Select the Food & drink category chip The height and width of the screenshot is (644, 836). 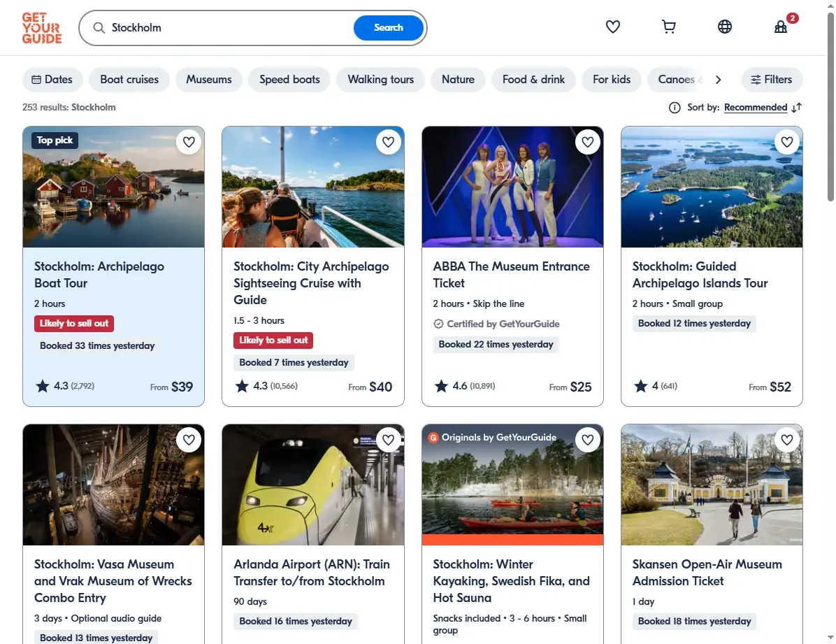[533, 80]
